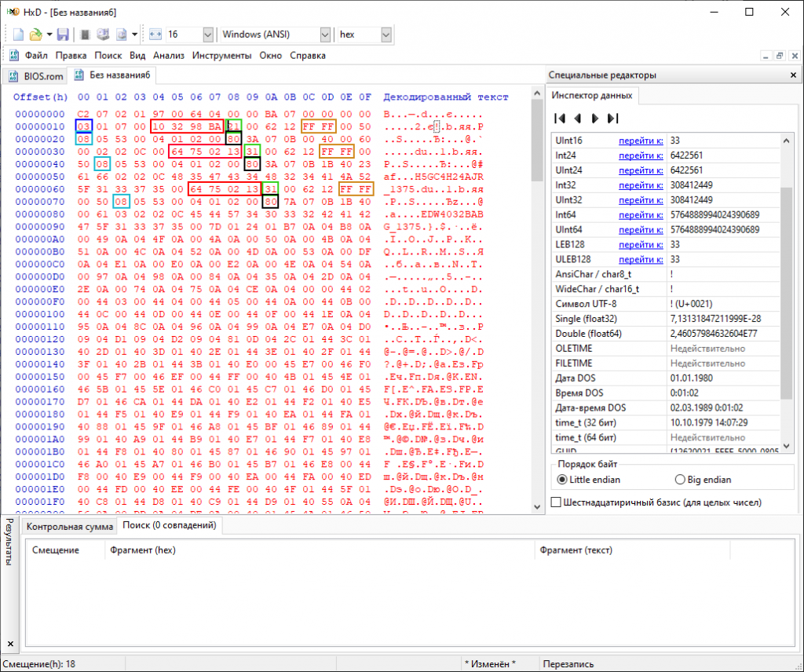Click offset row 00000080

pos(40,214)
